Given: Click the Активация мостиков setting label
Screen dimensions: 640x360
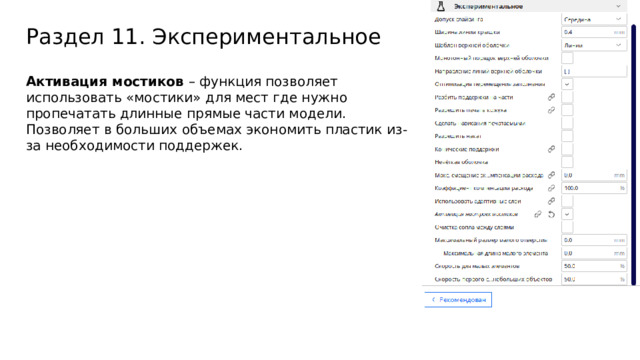Looking at the screenshot, I should click(x=476, y=214).
